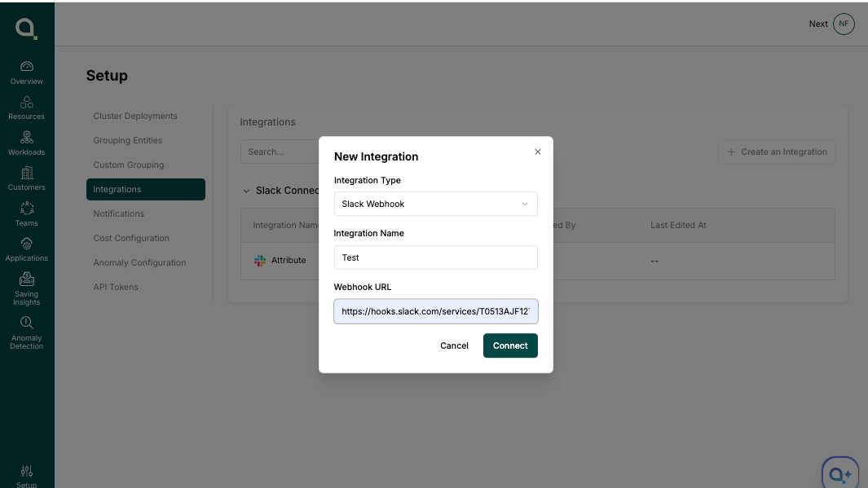Click the Next label near the avatar
This screenshot has height=488, width=868.
(818, 24)
